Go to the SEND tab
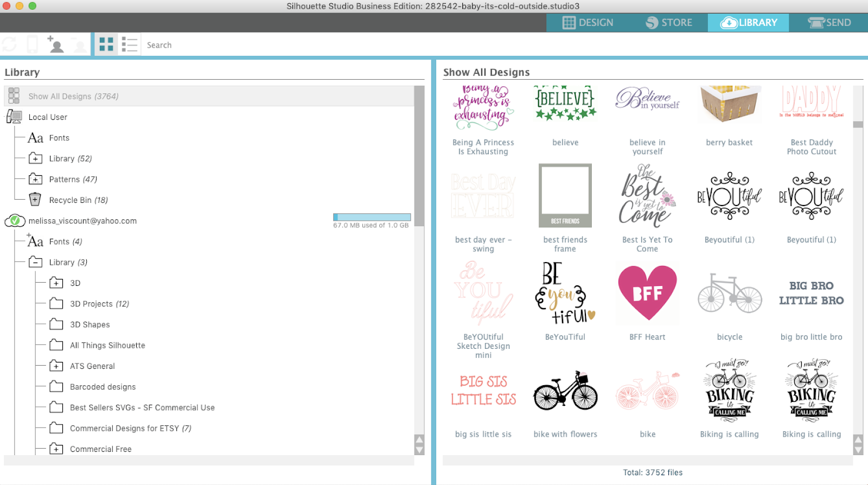868x485 pixels. tap(828, 23)
